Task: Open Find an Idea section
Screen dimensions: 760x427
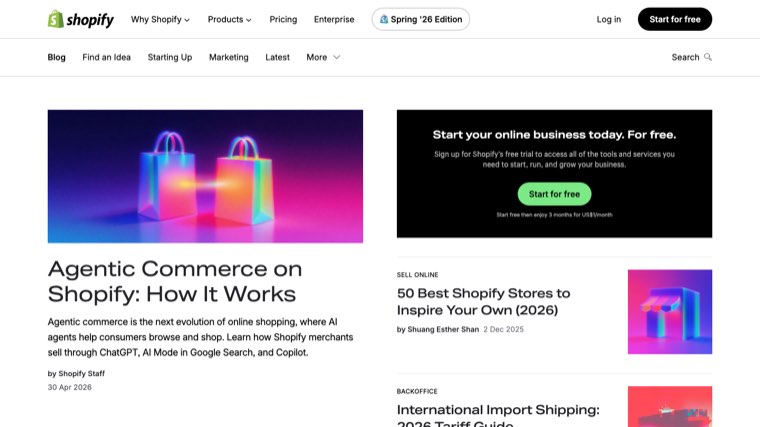Action: 106,57
